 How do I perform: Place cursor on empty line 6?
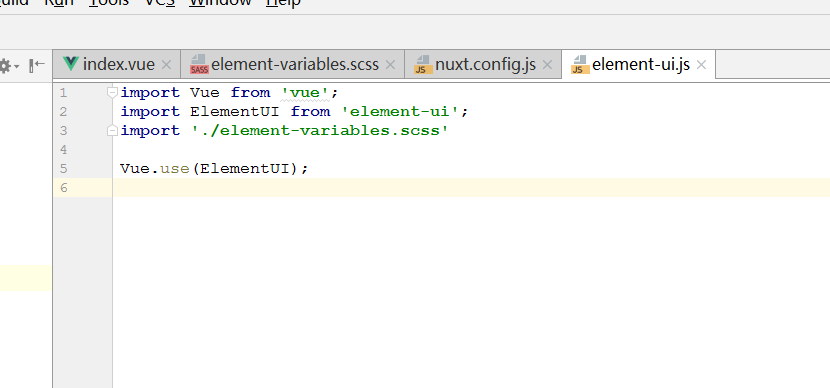coord(471,188)
